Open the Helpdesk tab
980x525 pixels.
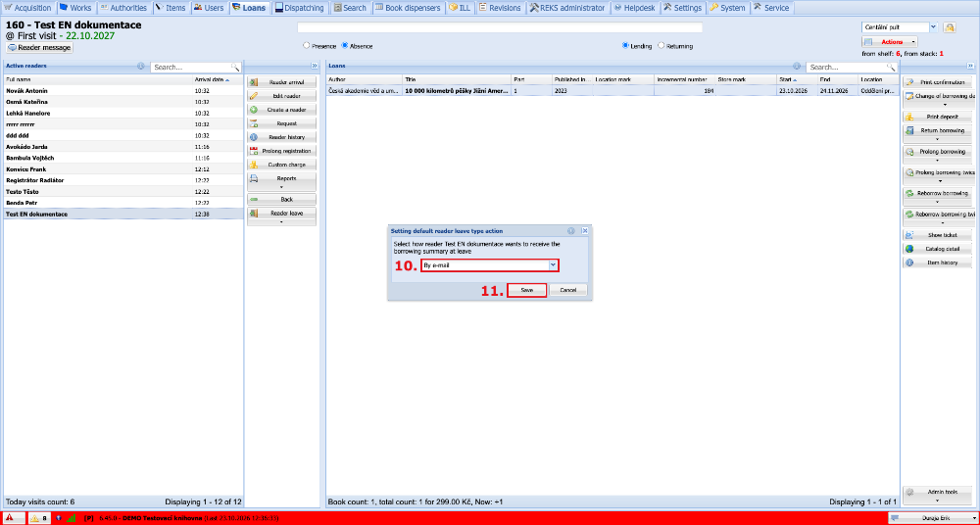tap(634, 8)
